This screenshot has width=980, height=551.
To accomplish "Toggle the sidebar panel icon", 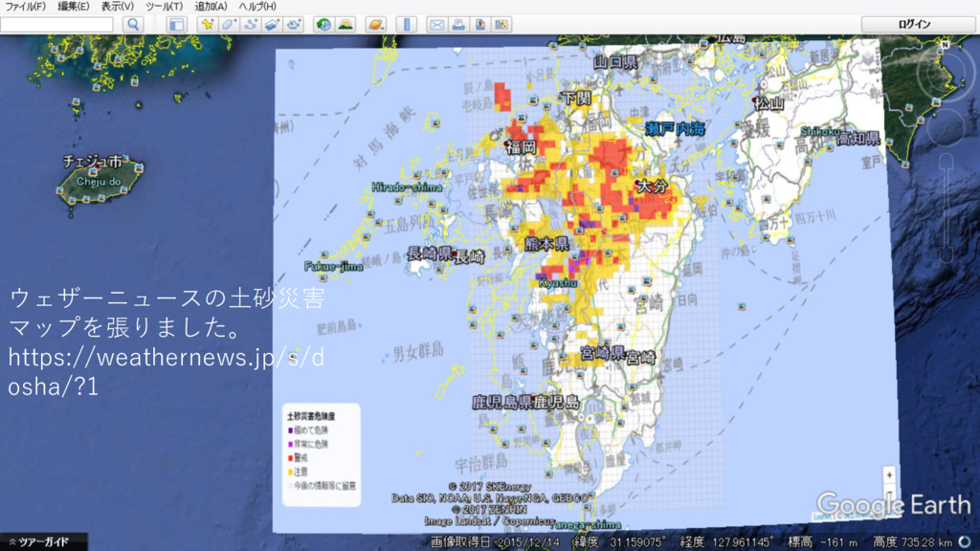I will pyautogui.click(x=177, y=24).
